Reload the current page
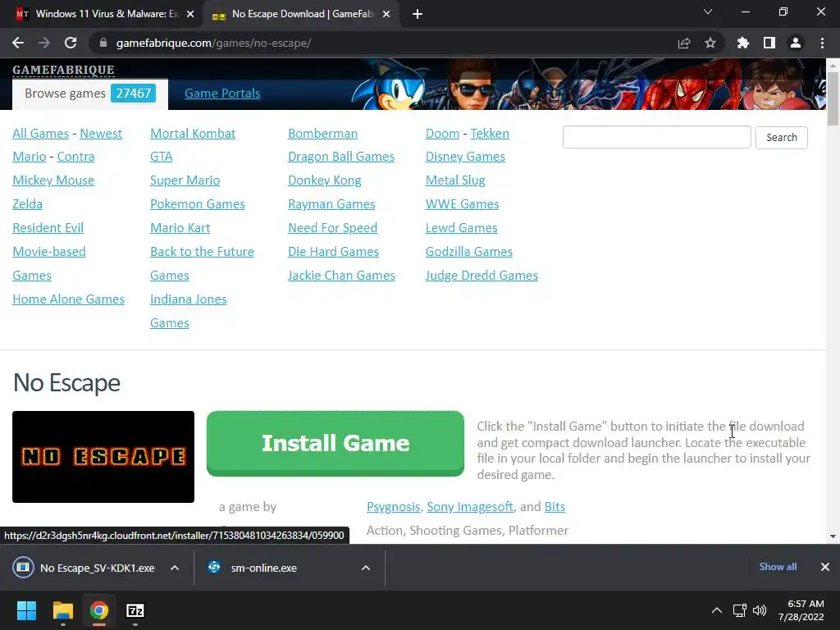The image size is (840, 630). pyautogui.click(x=71, y=43)
